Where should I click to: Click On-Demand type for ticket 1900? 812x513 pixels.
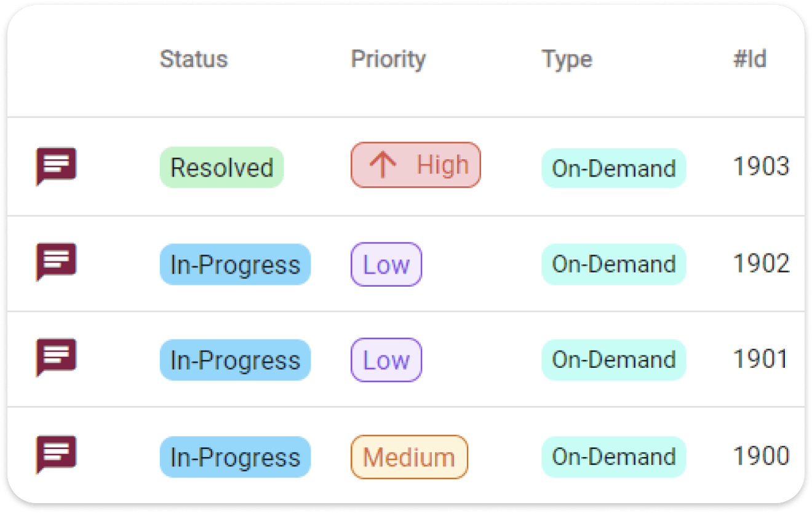point(613,457)
